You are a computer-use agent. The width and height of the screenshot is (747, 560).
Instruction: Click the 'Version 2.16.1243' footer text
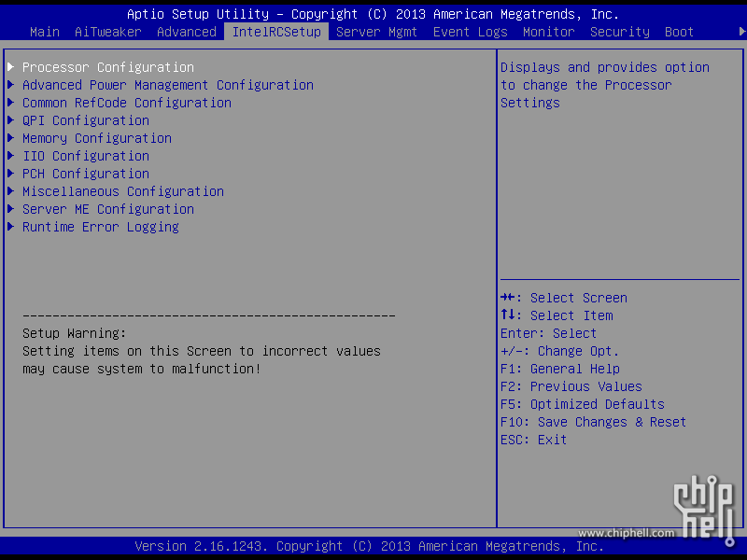198,546
